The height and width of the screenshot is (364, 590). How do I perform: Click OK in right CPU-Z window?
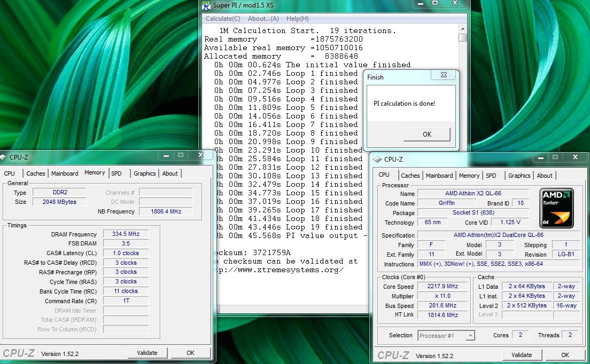[x=565, y=355]
